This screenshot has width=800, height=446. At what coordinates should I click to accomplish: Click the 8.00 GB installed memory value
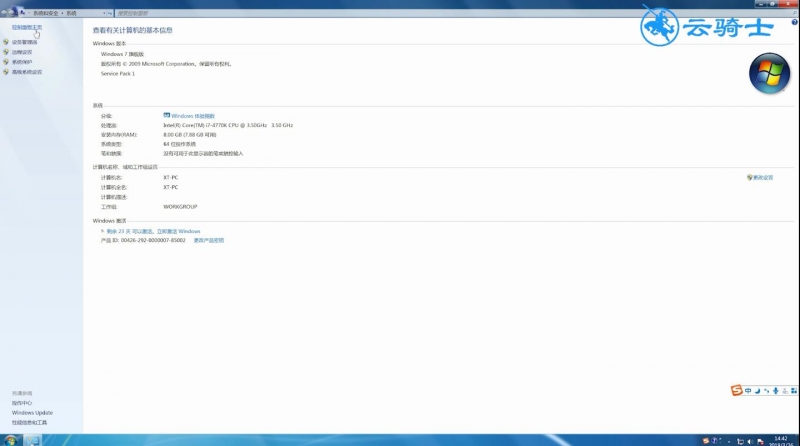pos(190,135)
